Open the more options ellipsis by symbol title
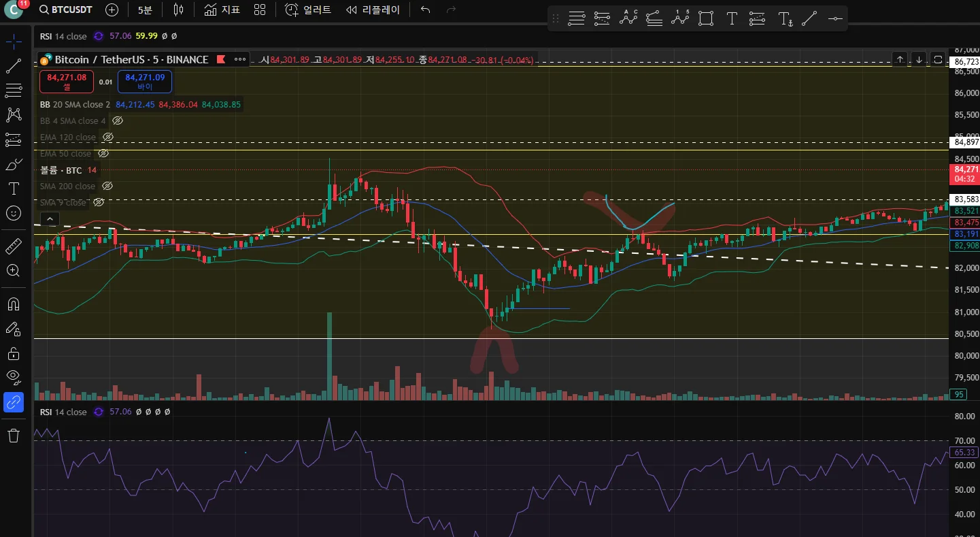The height and width of the screenshot is (537, 980). [240, 59]
